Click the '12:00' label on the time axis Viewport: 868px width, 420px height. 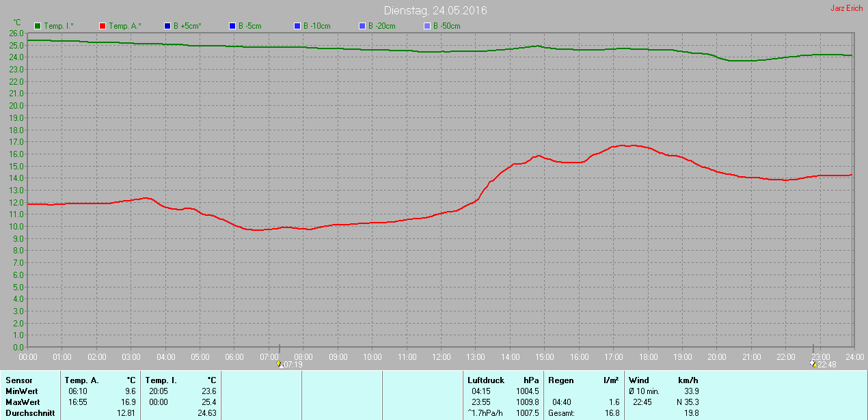pos(442,356)
